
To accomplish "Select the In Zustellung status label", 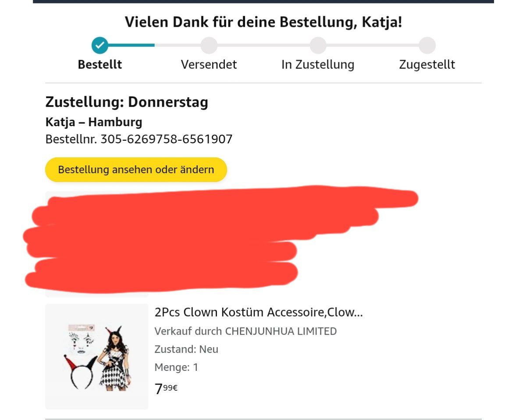I will 318,65.
